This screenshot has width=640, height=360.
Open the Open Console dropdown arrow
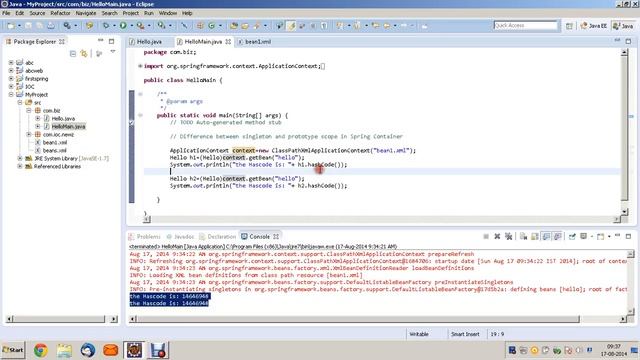(x=609, y=236)
